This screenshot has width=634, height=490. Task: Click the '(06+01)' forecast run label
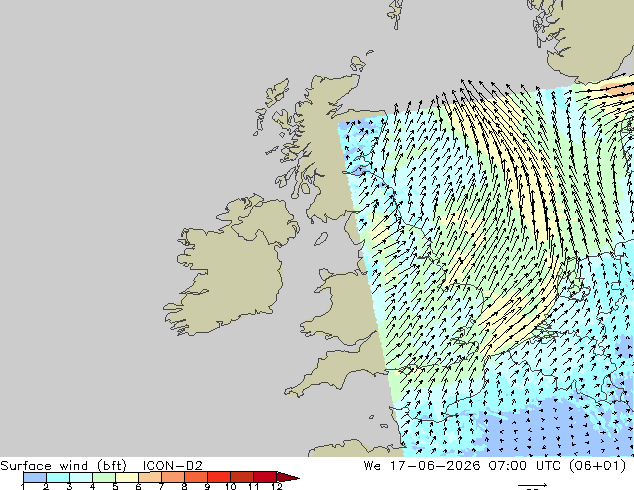pyautogui.click(x=598, y=466)
